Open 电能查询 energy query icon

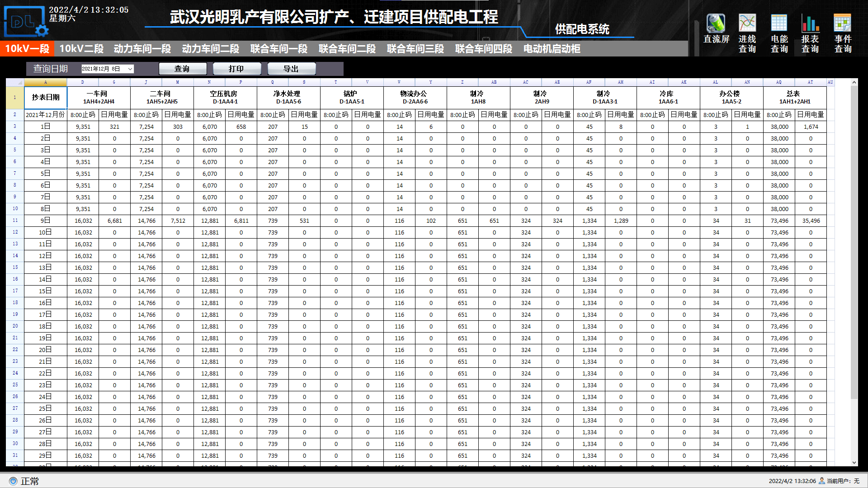779,23
